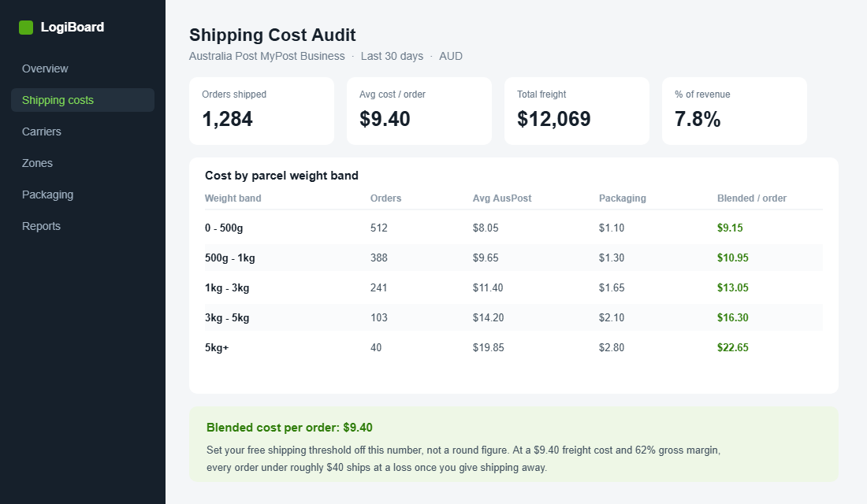Click the Avg AusPost column header

coord(502,198)
